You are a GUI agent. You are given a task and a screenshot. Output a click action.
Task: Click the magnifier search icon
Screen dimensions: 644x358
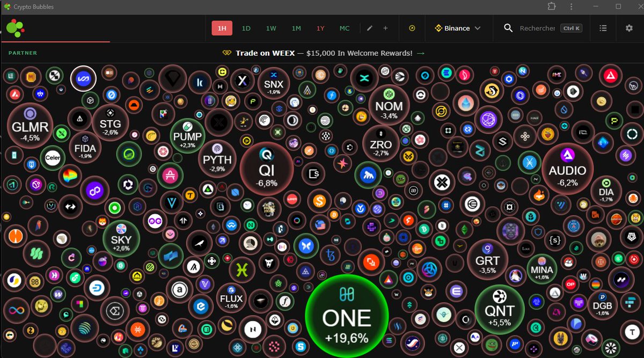coord(508,28)
